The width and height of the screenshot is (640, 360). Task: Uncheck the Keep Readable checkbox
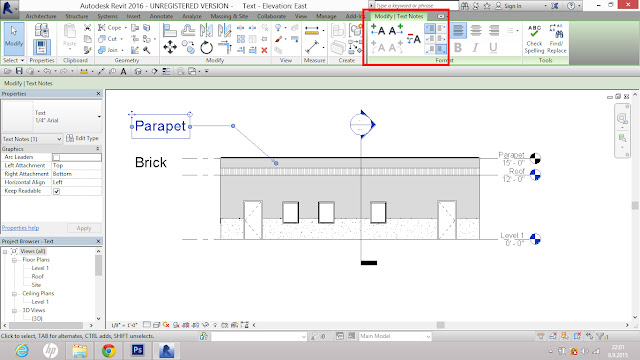click(56, 191)
